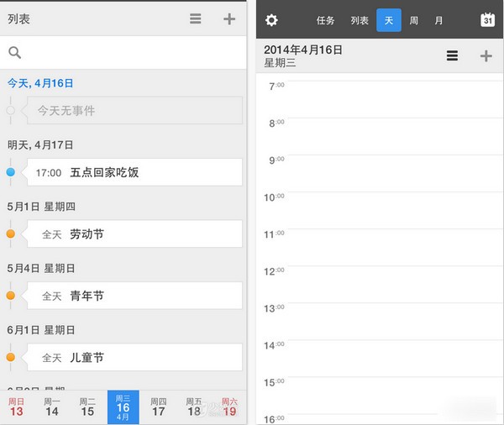This screenshot has height=425, width=504.
Task: Click the blue dot for 五点回家吃饭
Action: [x=11, y=172]
